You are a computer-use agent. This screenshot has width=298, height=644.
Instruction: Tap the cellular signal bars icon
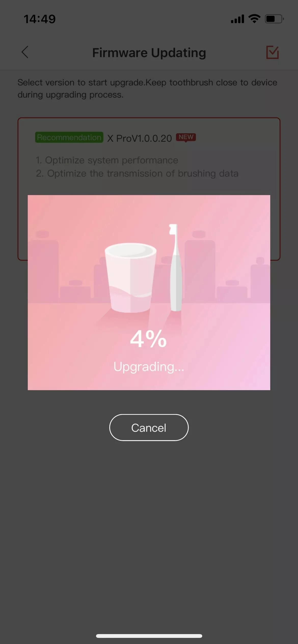tap(237, 19)
